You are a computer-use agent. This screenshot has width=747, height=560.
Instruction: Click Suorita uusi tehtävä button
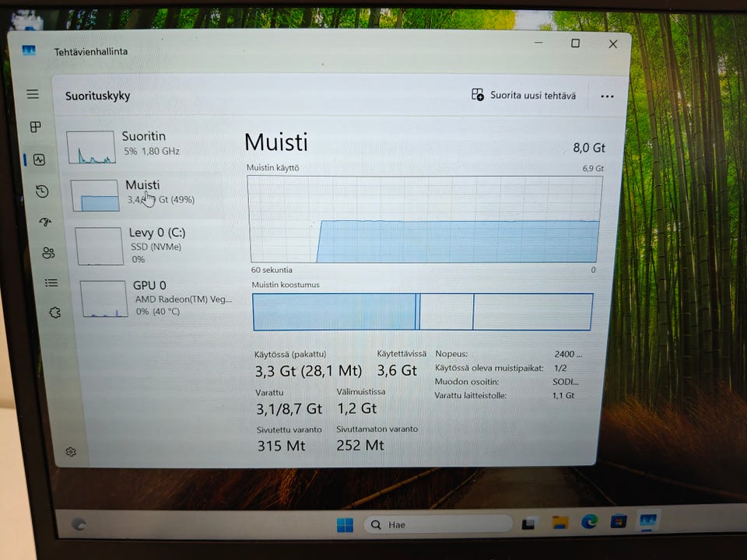(524, 95)
